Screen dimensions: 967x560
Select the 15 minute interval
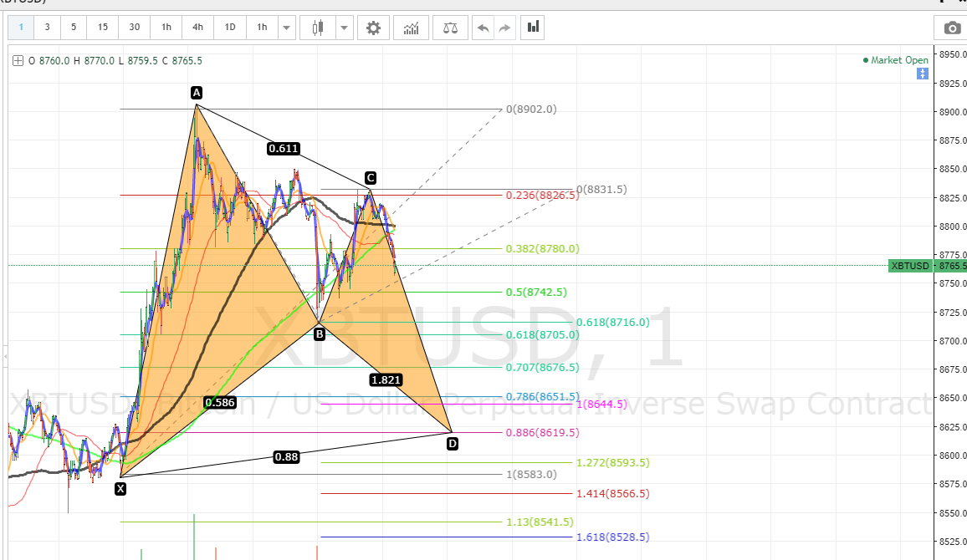(x=102, y=27)
